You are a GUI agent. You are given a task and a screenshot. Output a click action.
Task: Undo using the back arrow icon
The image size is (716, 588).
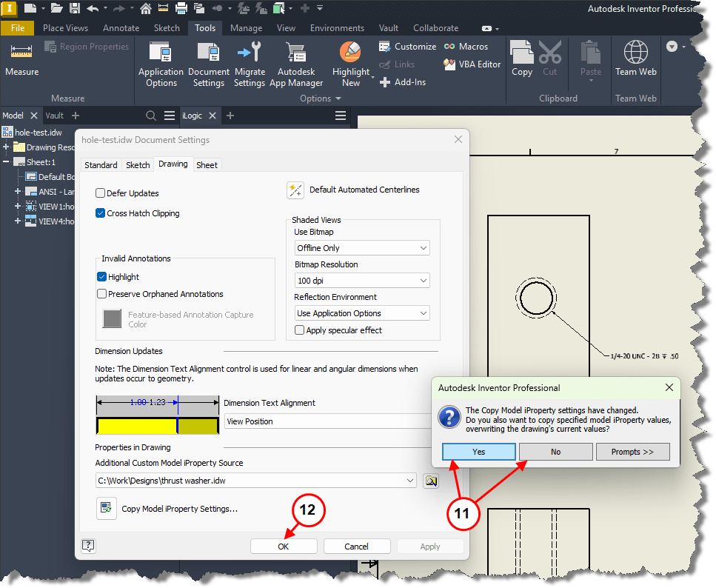(x=93, y=7)
